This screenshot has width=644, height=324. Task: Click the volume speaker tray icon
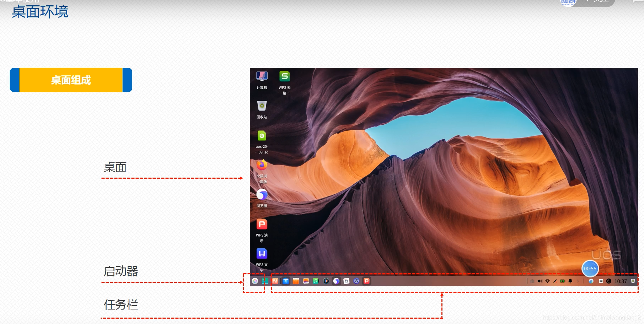540,281
